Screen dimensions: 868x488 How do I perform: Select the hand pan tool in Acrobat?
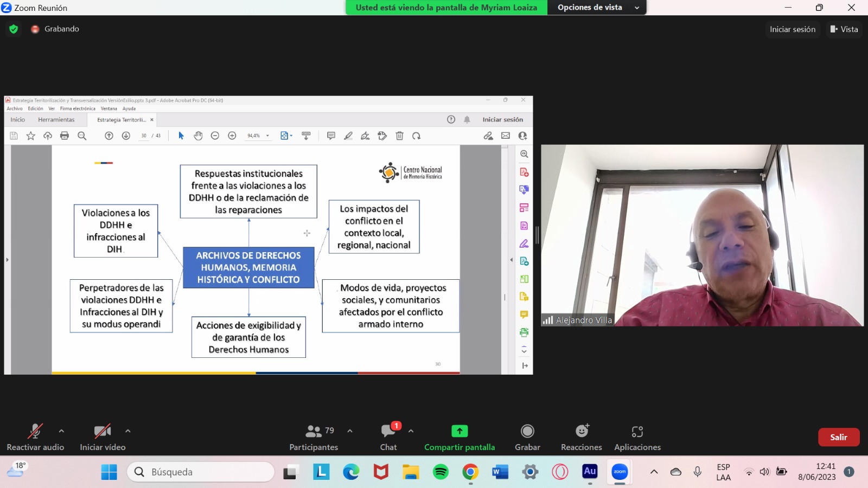click(x=199, y=136)
